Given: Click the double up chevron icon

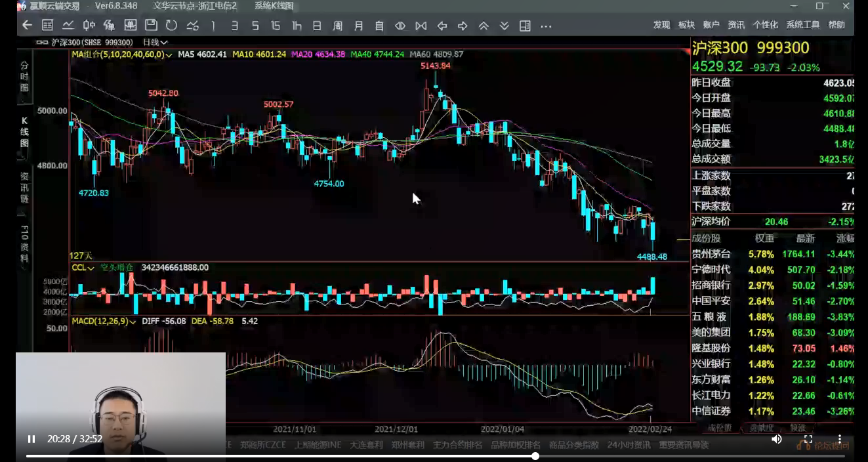Looking at the screenshot, I should [484, 26].
